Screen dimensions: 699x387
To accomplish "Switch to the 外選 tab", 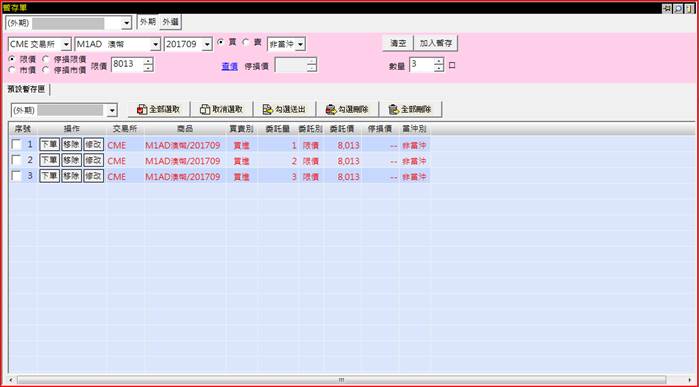I will (x=170, y=21).
